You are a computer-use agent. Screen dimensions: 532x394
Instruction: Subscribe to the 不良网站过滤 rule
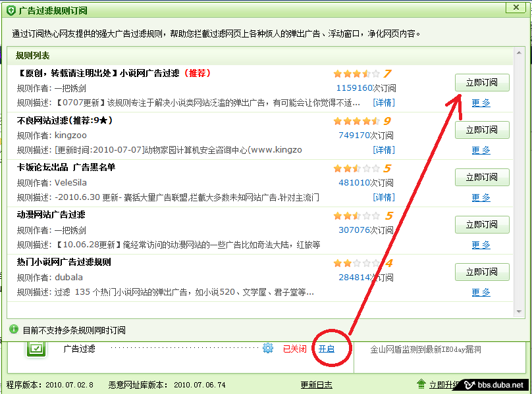(x=482, y=130)
